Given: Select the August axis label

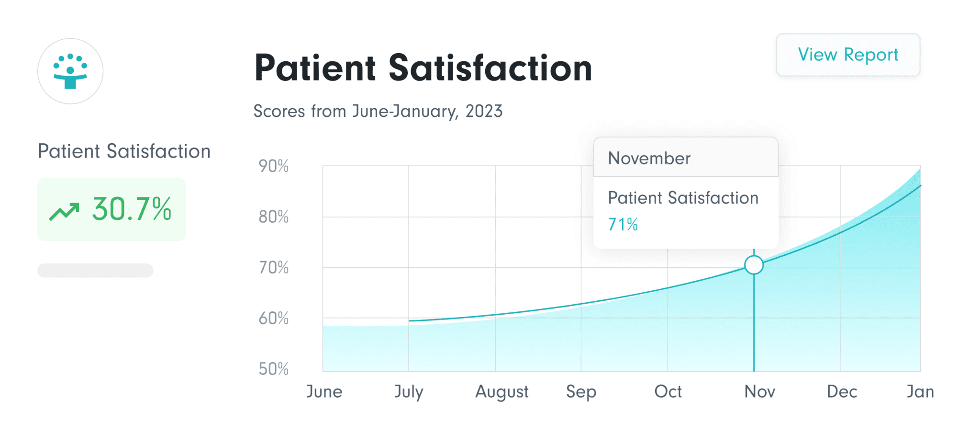Looking at the screenshot, I should click(501, 392).
